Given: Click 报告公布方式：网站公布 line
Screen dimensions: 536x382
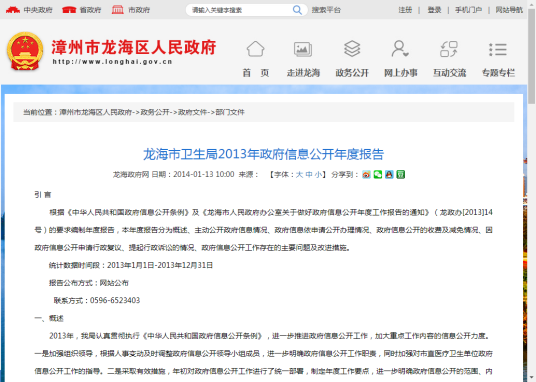Looking at the screenshot, I should tap(89, 283).
